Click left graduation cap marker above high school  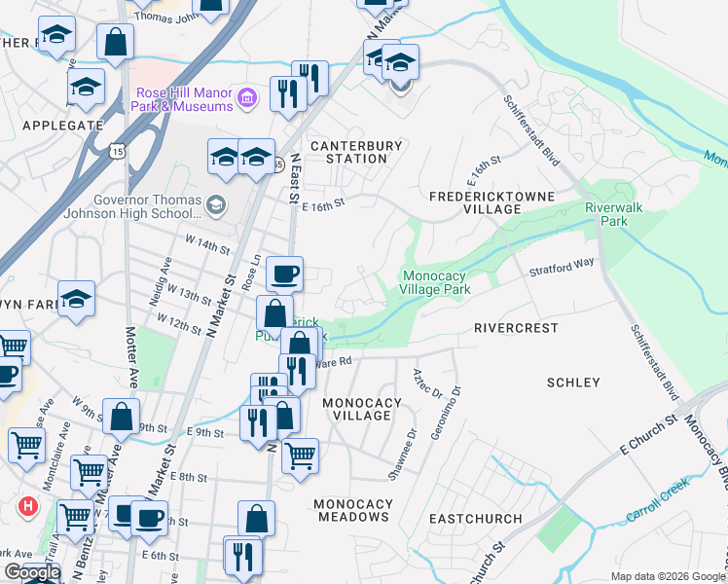[x=224, y=159]
